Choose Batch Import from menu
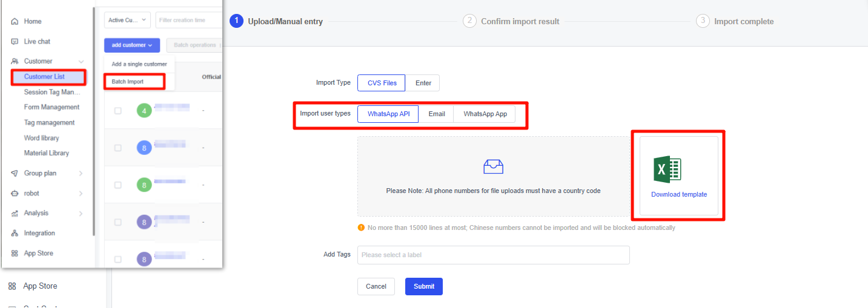The height and width of the screenshot is (308, 868). pos(127,81)
